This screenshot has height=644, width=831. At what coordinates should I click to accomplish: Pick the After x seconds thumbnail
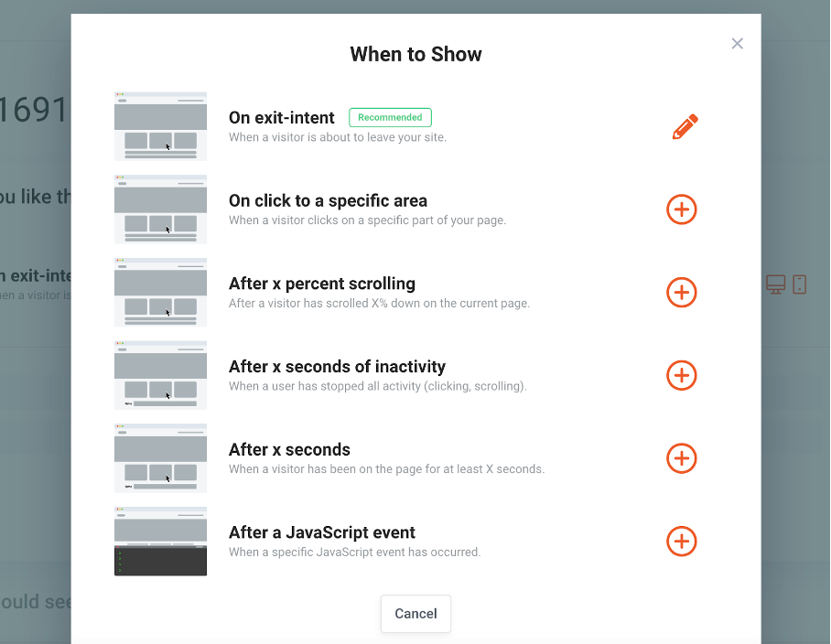(x=160, y=458)
